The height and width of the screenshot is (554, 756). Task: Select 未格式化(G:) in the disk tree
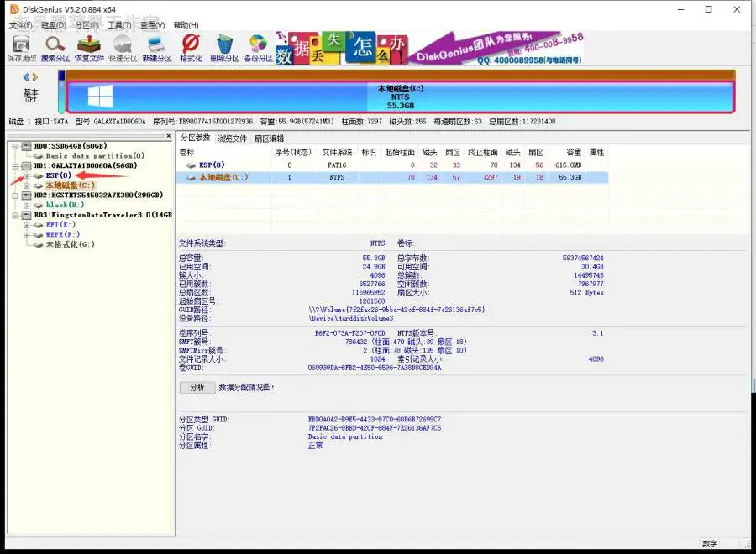coord(70,245)
